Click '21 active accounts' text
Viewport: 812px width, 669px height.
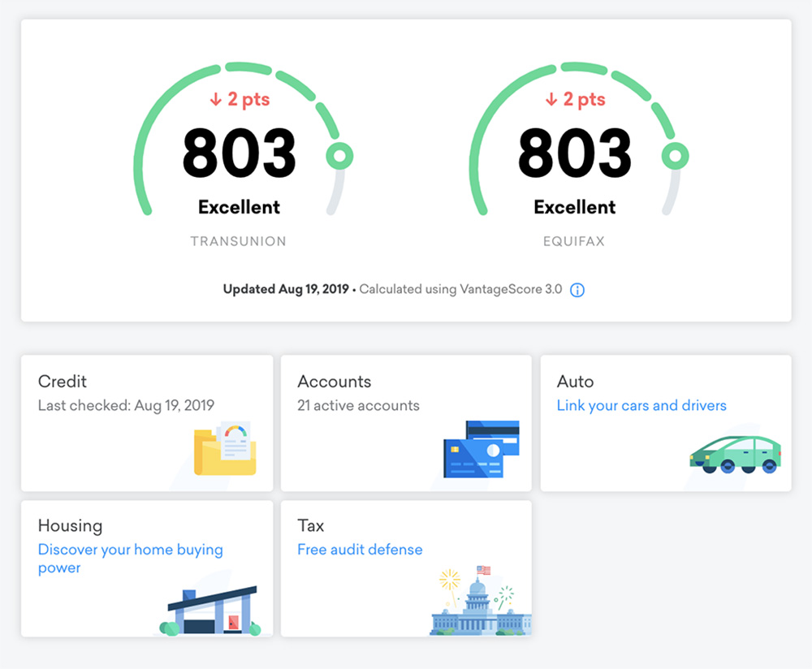(358, 405)
